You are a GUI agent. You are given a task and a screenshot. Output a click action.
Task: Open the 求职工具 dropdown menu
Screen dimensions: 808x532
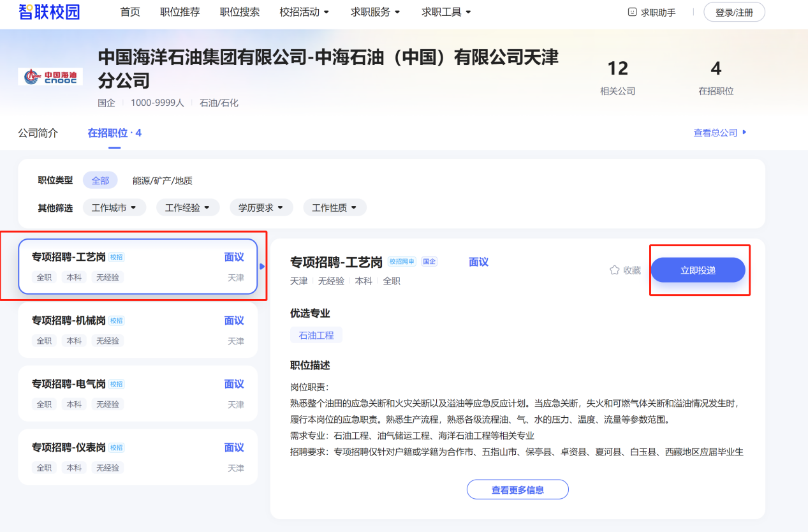click(x=446, y=12)
